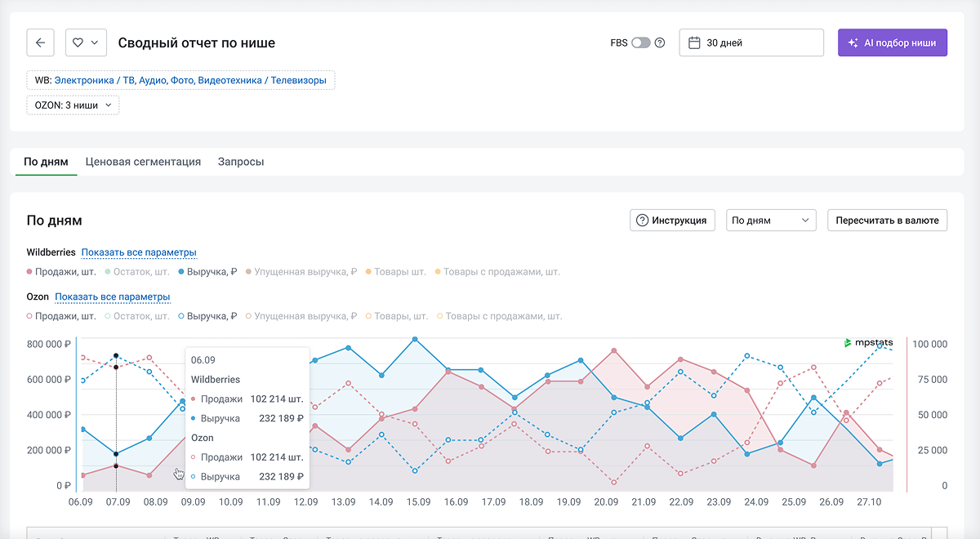
Task: Show all Wildberries parameters link
Action: click(139, 252)
